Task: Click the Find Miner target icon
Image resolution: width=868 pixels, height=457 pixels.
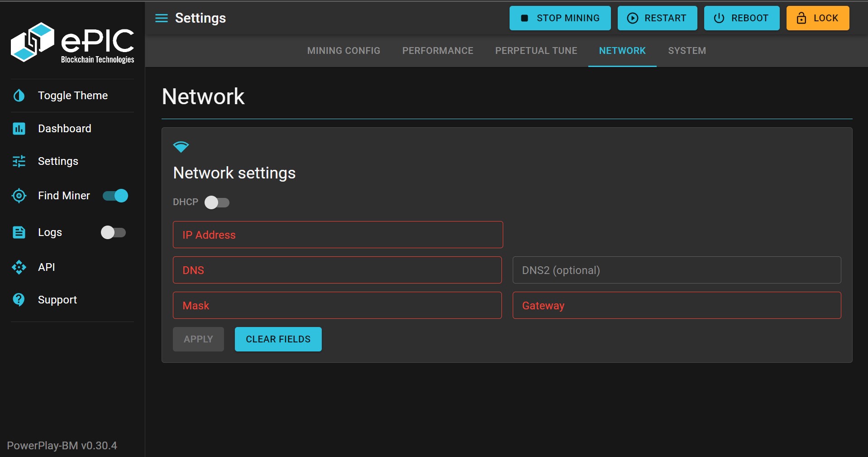Action: point(19,196)
